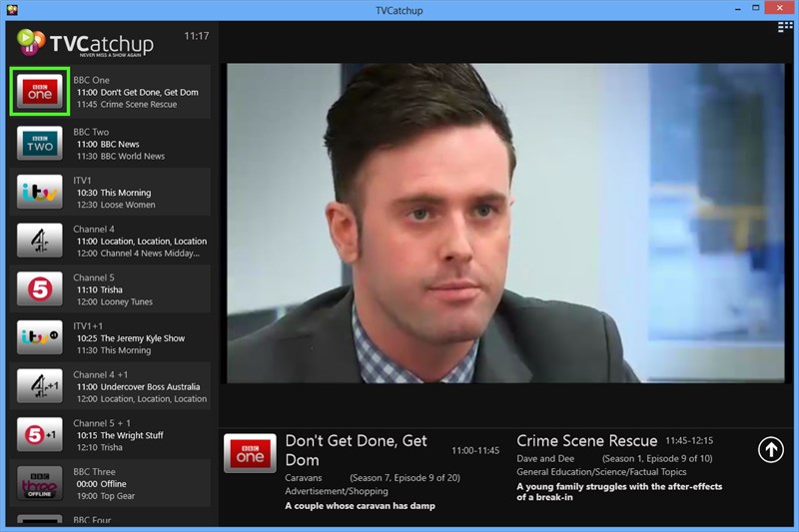This screenshot has height=532, width=799.
Task: Choose the ITV1+1 channel logo
Action: (x=40, y=337)
